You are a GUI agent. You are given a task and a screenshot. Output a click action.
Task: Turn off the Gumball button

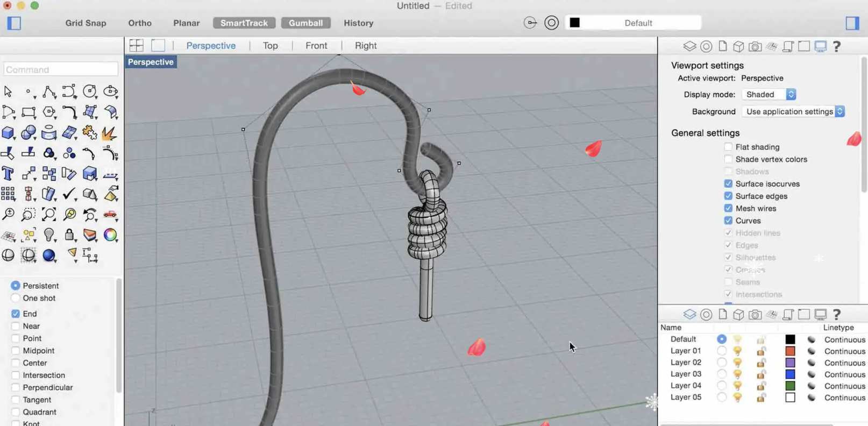(305, 23)
